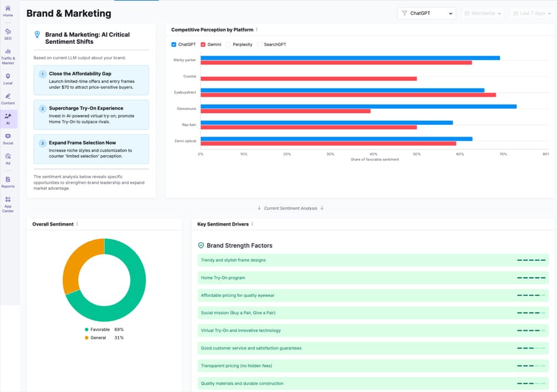Enable the SearchGPT platform checkbox
The image size is (557, 392).
coord(259,45)
